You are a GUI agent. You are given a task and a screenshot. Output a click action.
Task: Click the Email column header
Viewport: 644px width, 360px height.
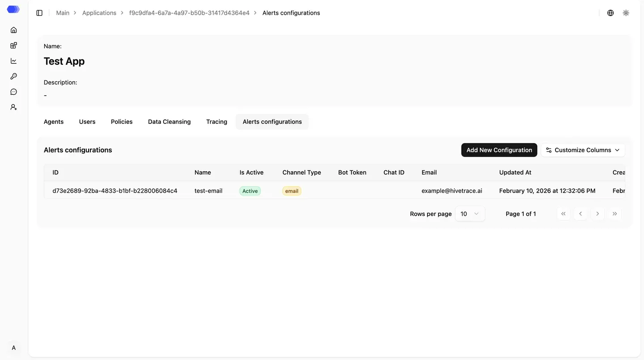click(x=429, y=172)
